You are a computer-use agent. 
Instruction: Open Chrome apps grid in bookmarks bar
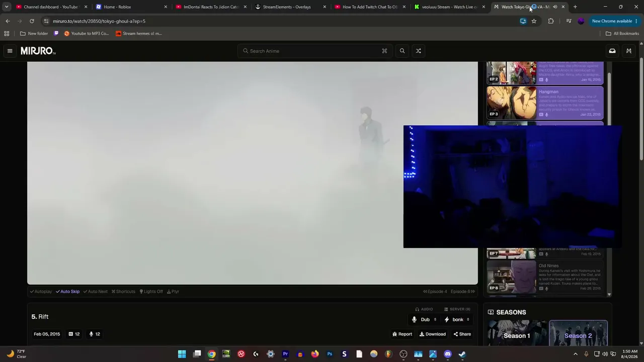[7, 34]
